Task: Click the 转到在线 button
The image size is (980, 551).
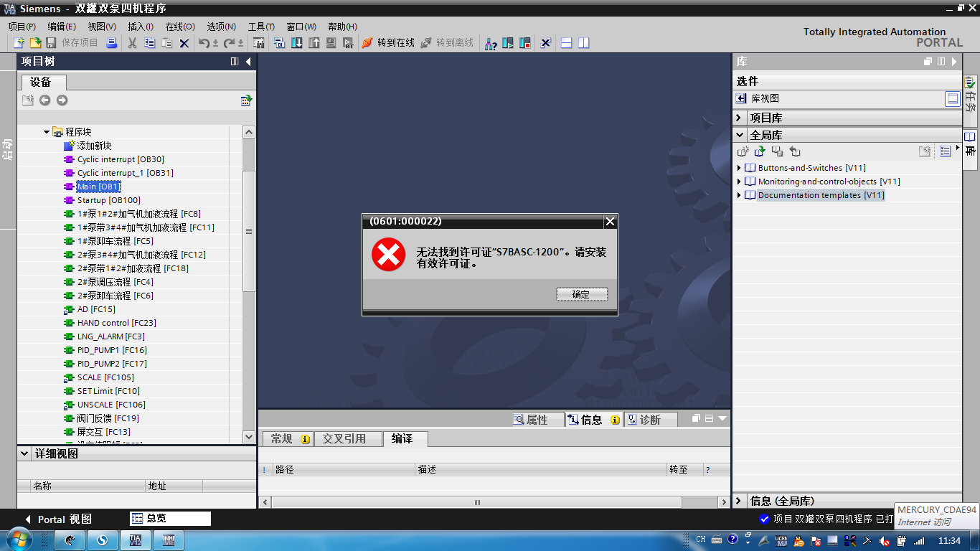Action: pos(388,43)
